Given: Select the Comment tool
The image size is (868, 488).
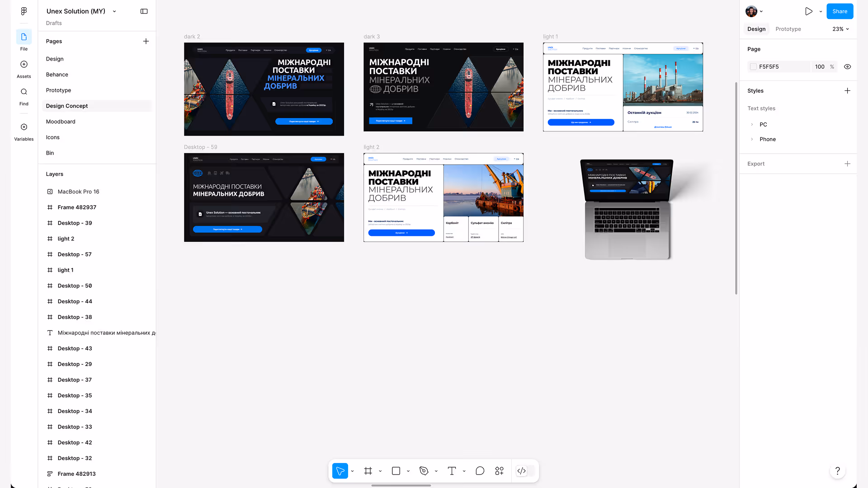Looking at the screenshot, I should pos(480,471).
